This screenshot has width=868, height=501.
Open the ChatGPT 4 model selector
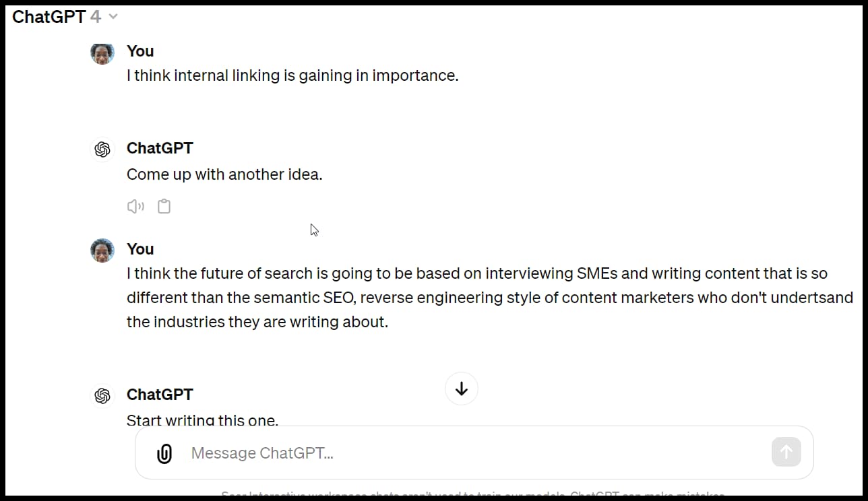57,17
